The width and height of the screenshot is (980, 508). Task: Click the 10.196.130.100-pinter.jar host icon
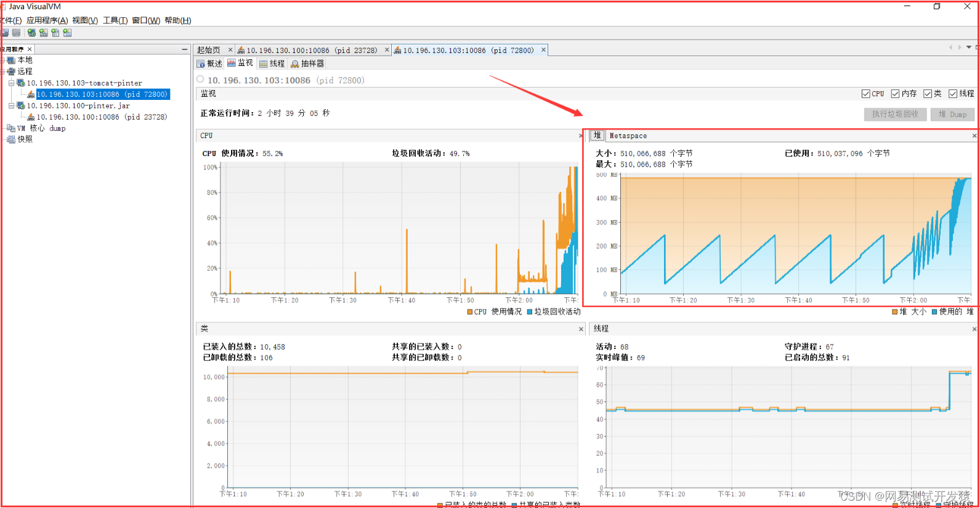[21, 105]
